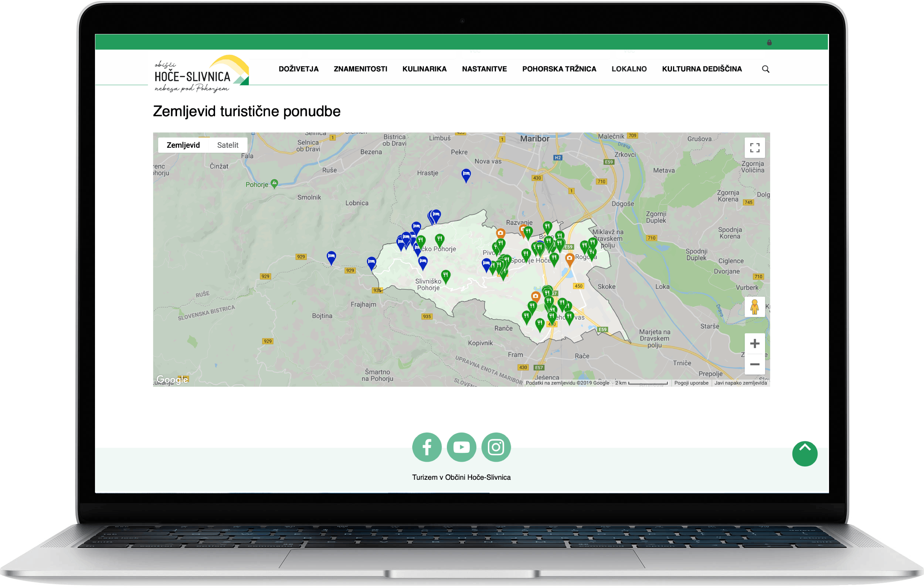
Task: Zoom in on the map
Action: coord(754,343)
